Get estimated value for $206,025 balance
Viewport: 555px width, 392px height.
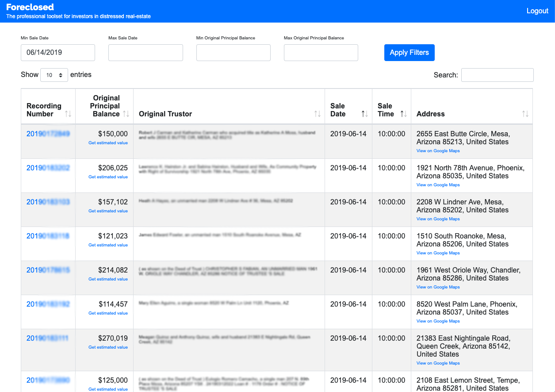pos(108,177)
